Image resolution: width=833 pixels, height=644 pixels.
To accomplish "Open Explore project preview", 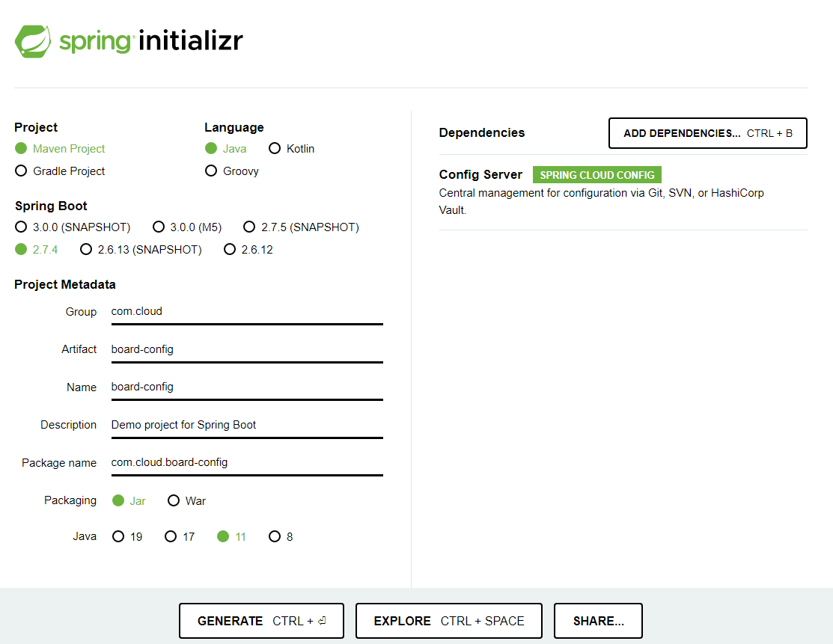I will coord(449,621).
